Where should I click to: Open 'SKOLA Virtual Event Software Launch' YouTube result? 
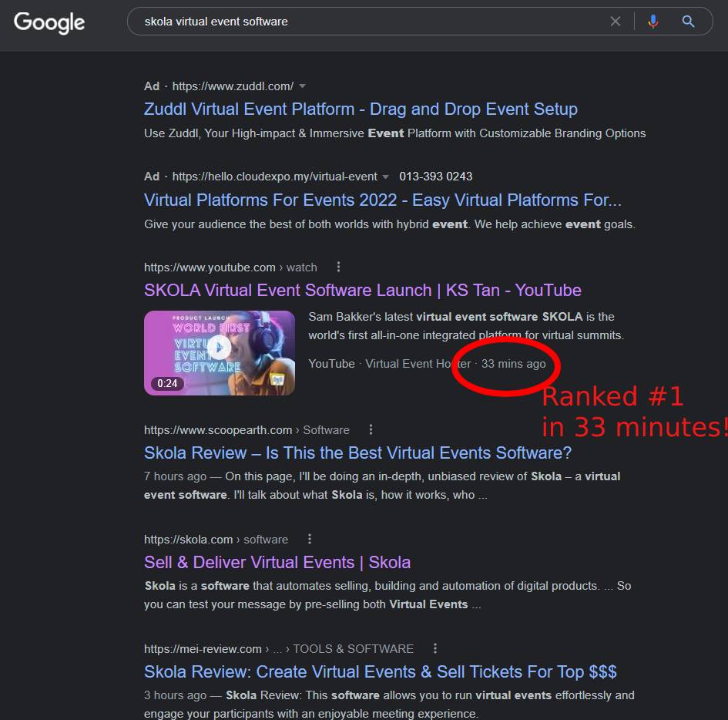[x=363, y=291]
